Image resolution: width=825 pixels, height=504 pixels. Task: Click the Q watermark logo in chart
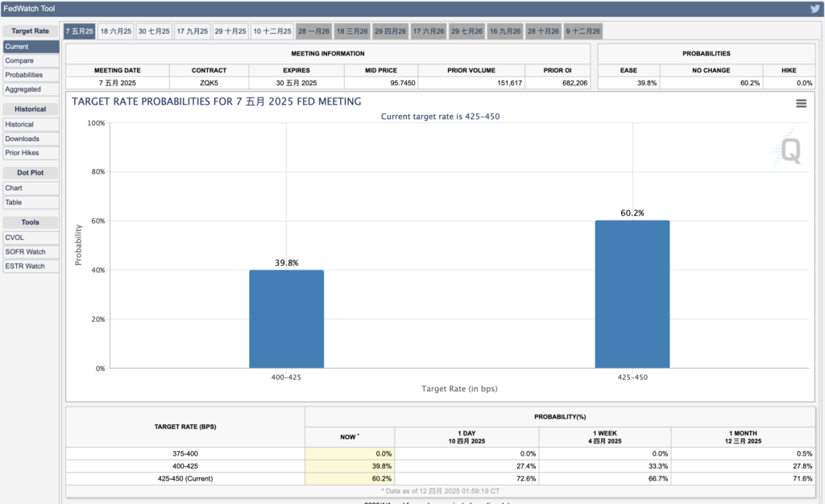[790, 151]
